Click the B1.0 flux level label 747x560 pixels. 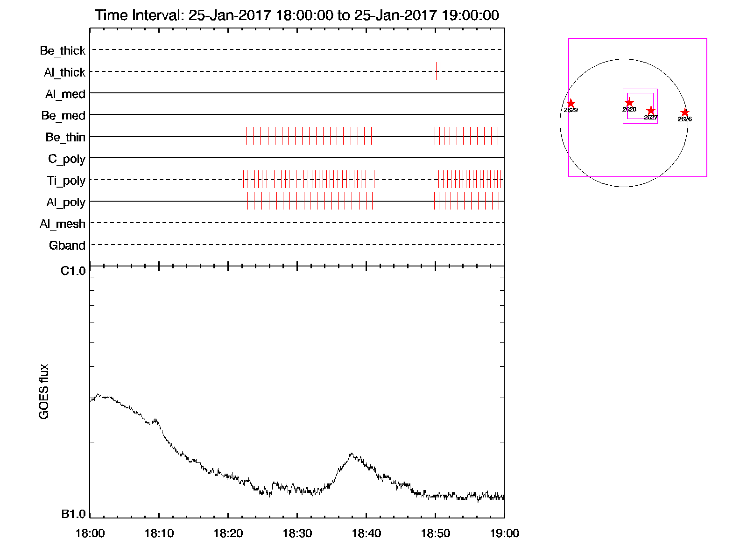[x=73, y=514]
